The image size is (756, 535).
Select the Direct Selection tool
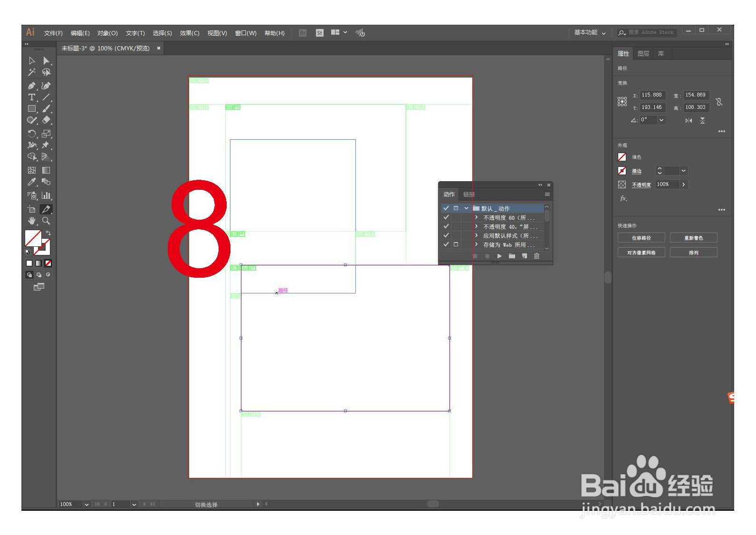click(x=46, y=60)
